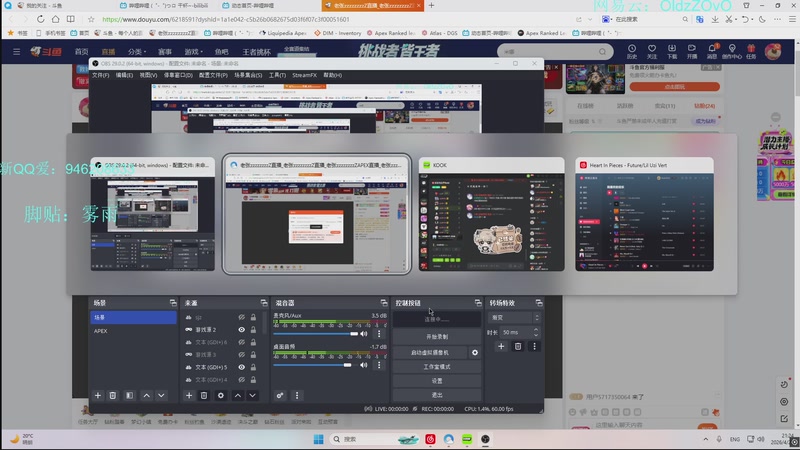Open OBS 停靠窗口(D) menu
The height and width of the screenshot is (450, 800).
click(x=178, y=76)
